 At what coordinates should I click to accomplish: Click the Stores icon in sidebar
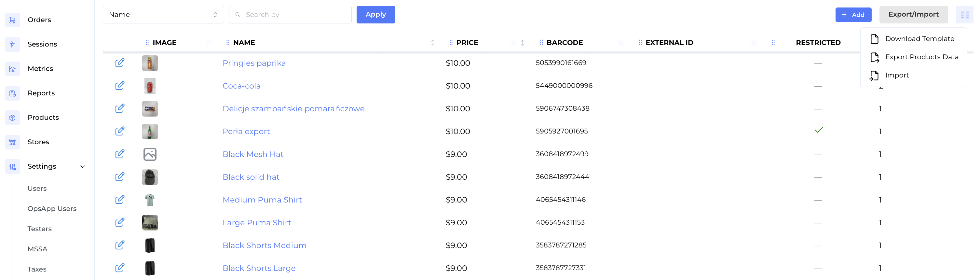13,142
